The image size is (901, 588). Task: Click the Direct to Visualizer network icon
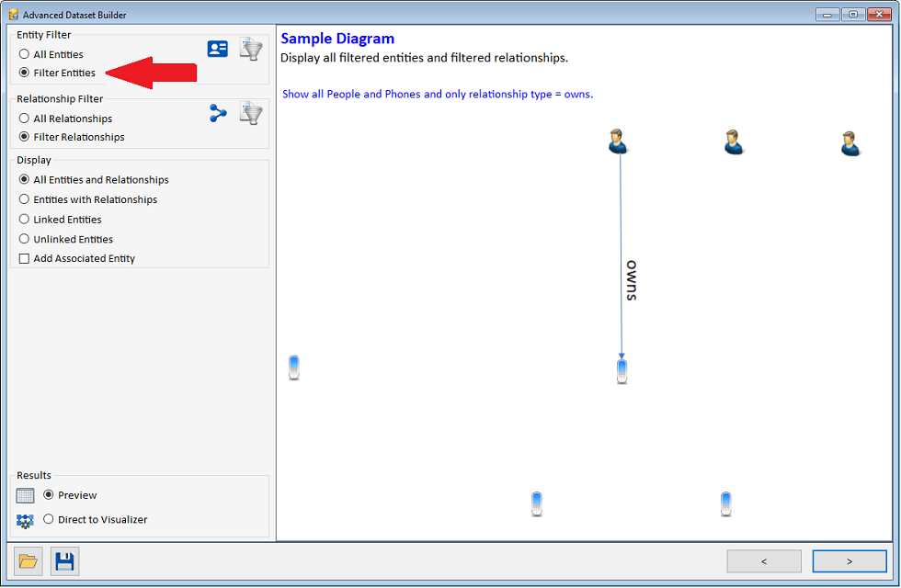(x=26, y=521)
